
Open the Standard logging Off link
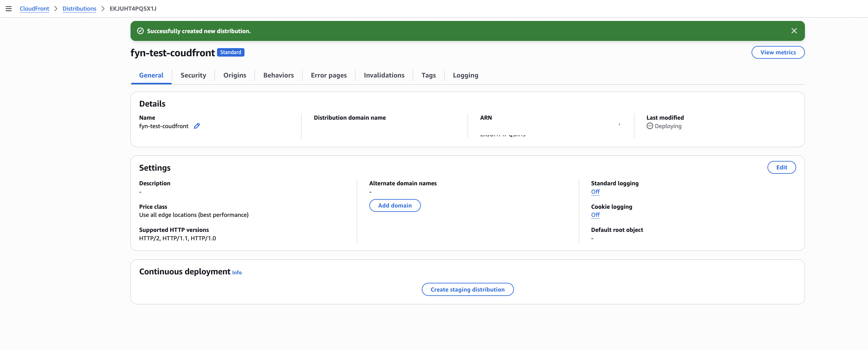(595, 192)
